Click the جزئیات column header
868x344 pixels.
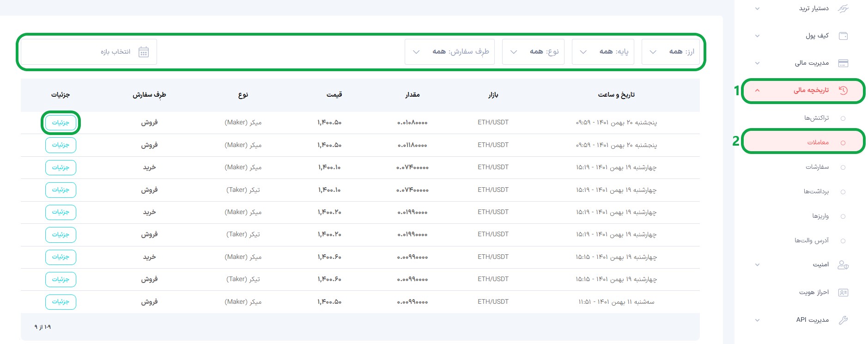[x=61, y=95]
